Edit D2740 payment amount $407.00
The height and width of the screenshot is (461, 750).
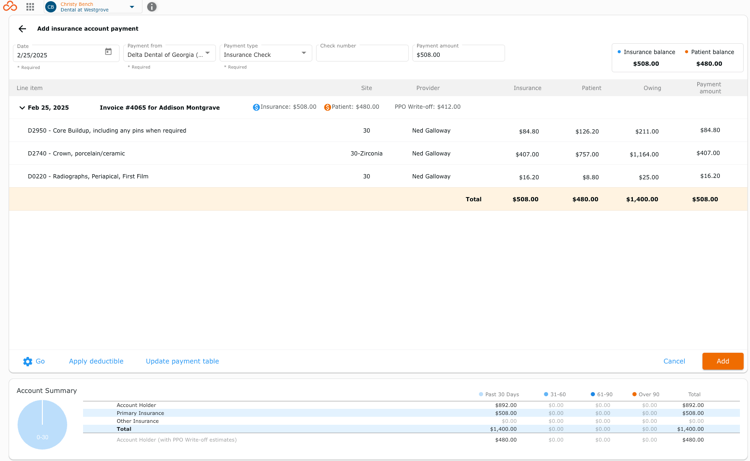point(708,153)
